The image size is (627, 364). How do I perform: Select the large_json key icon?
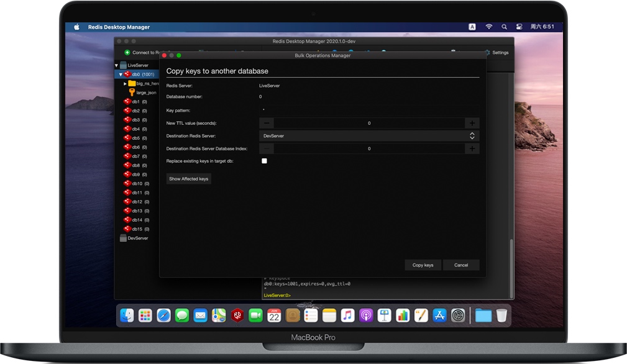tap(130, 93)
